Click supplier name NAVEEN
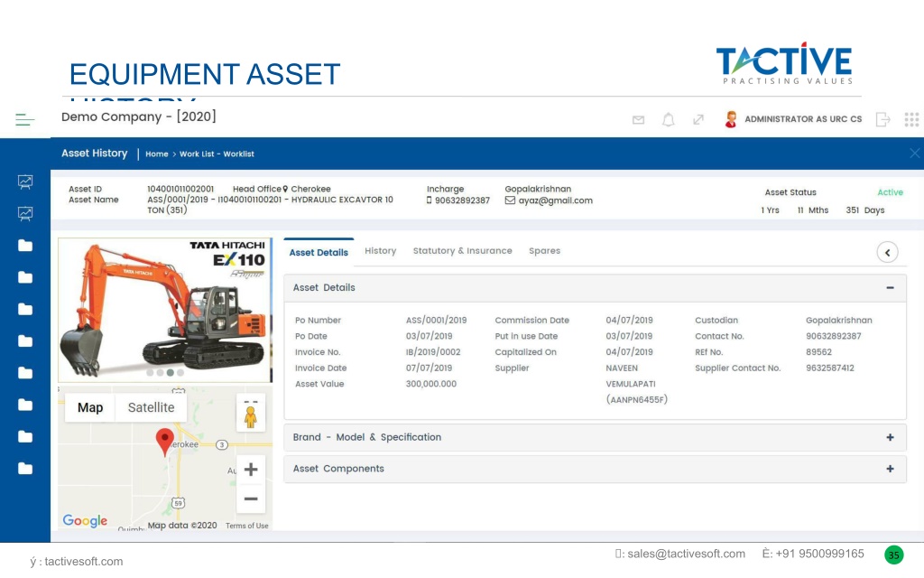The width and height of the screenshot is (924, 578). tap(622, 368)
